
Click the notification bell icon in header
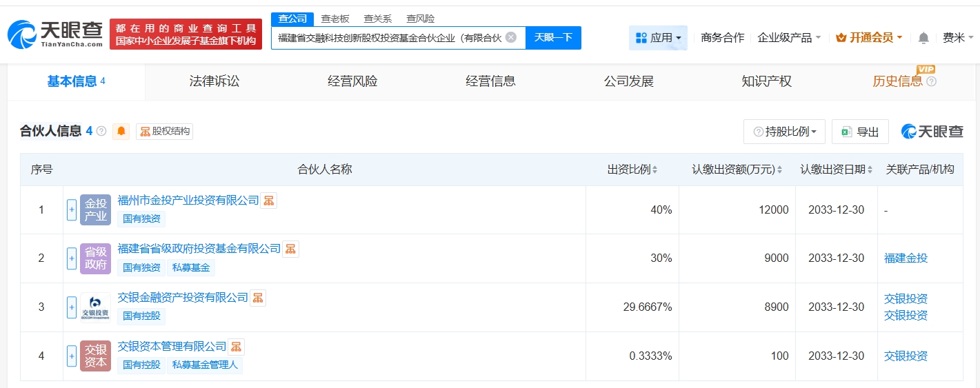tap(923, 38)
